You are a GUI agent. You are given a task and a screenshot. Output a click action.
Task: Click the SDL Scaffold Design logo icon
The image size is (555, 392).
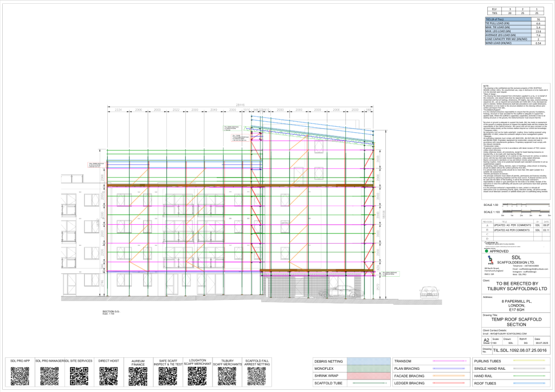(x=490, y=260)
